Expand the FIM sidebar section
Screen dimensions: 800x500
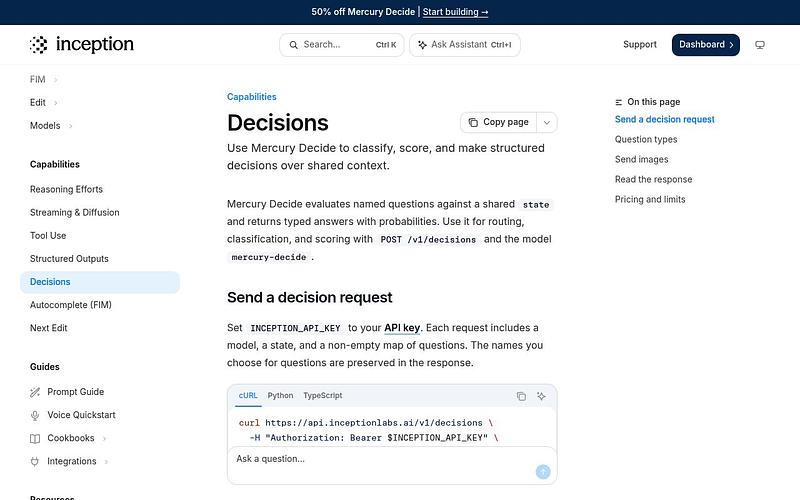[x=56, y=80]
